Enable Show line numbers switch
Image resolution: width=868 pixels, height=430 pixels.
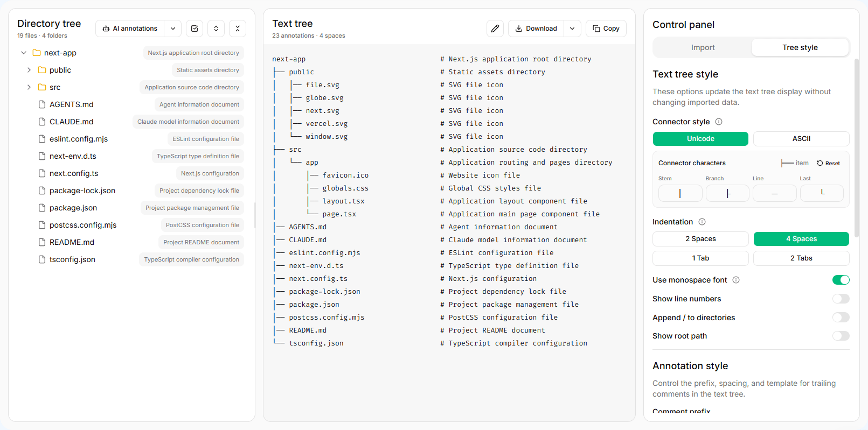point(841,299)
